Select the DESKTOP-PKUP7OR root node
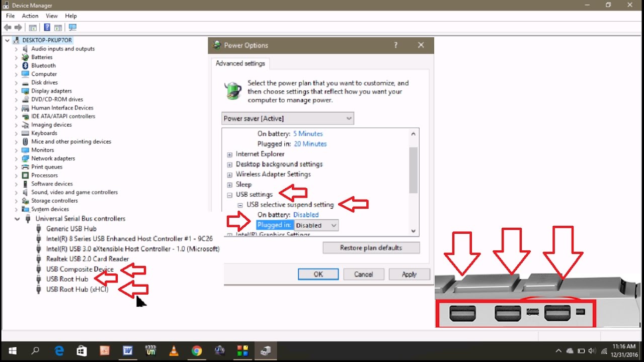Viewport: 644px width, 362px height. (47, 40)
